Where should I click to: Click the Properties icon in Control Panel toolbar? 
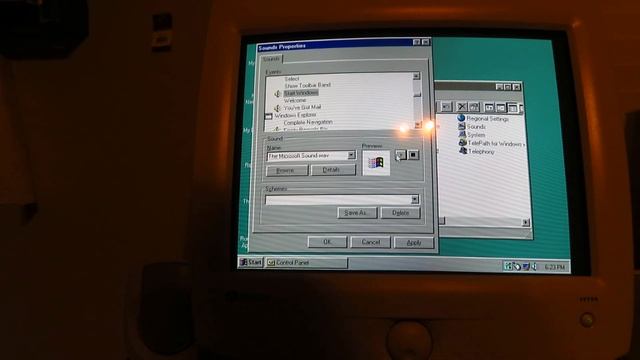point(474,107)
